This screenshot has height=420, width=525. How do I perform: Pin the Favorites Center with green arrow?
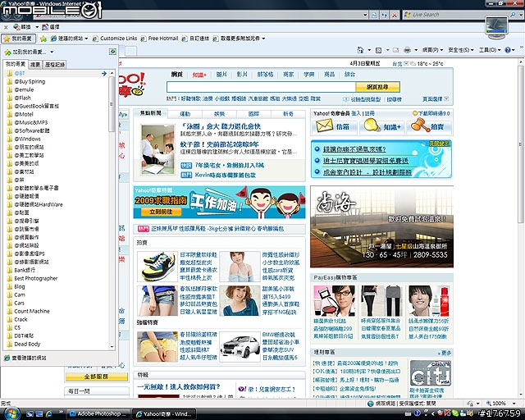coord(113,52)
